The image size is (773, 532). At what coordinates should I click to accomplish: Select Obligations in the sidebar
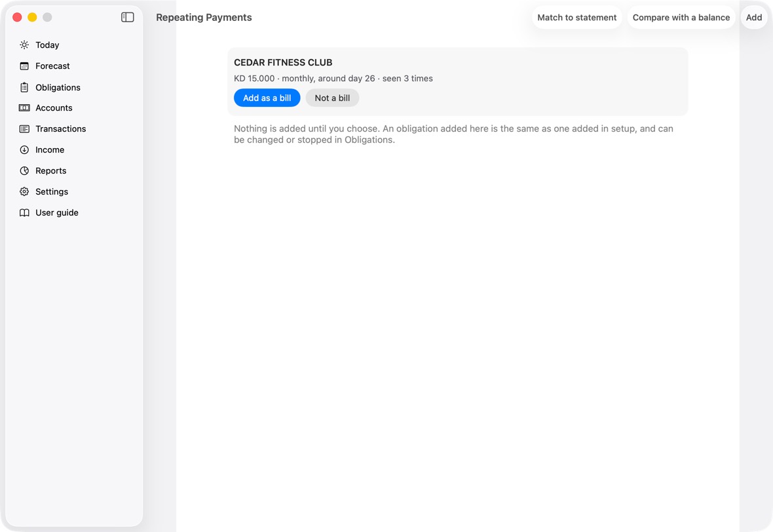[x=58, y=87]
